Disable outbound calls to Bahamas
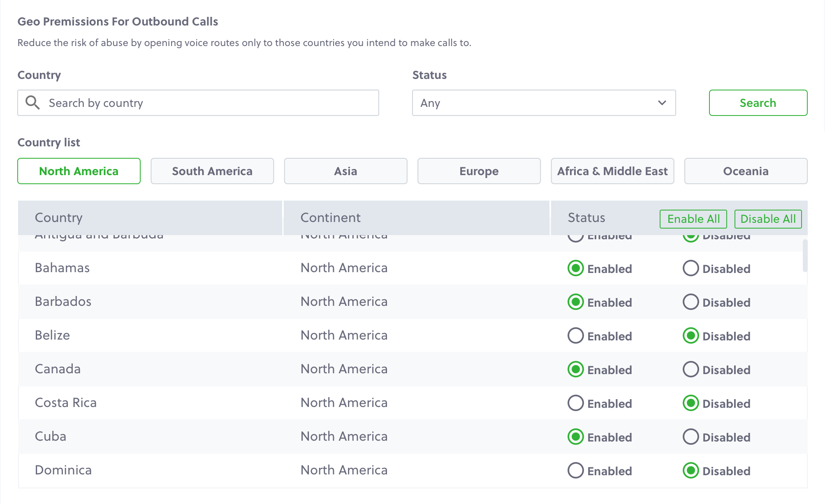Screen dimensions: 825x504 tap(691, 268)
